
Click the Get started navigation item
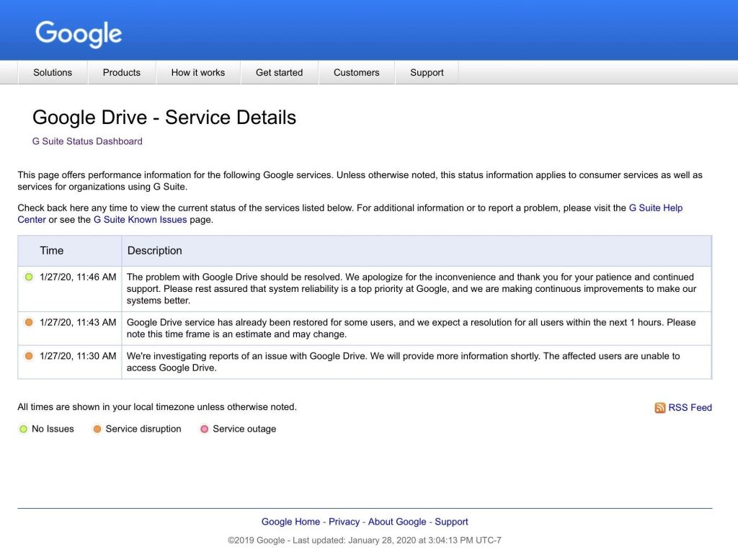(x=279, y=72)
